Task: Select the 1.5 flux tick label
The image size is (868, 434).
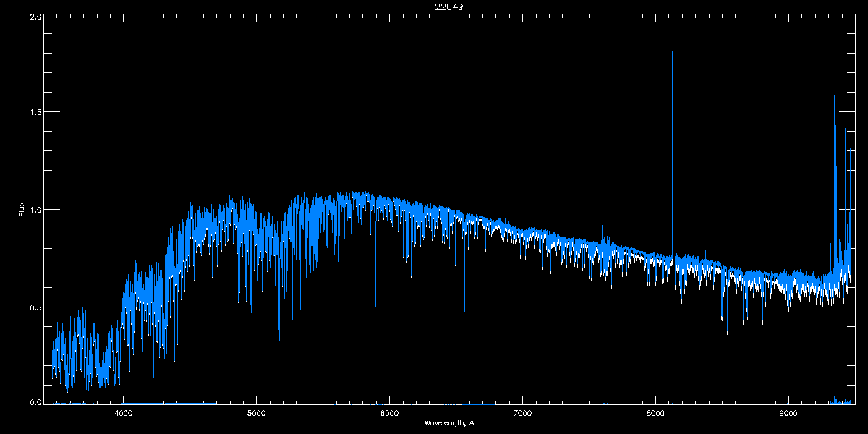Action: [35, 113]
